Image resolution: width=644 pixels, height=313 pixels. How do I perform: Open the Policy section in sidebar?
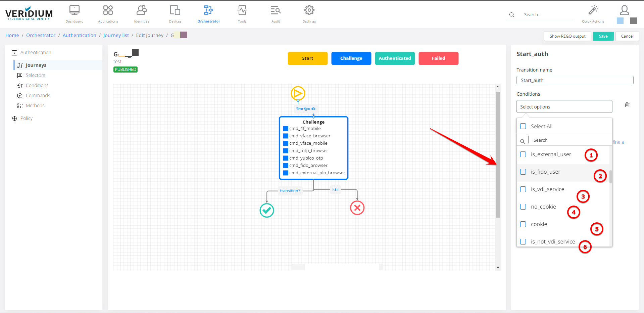coord(26,118)
